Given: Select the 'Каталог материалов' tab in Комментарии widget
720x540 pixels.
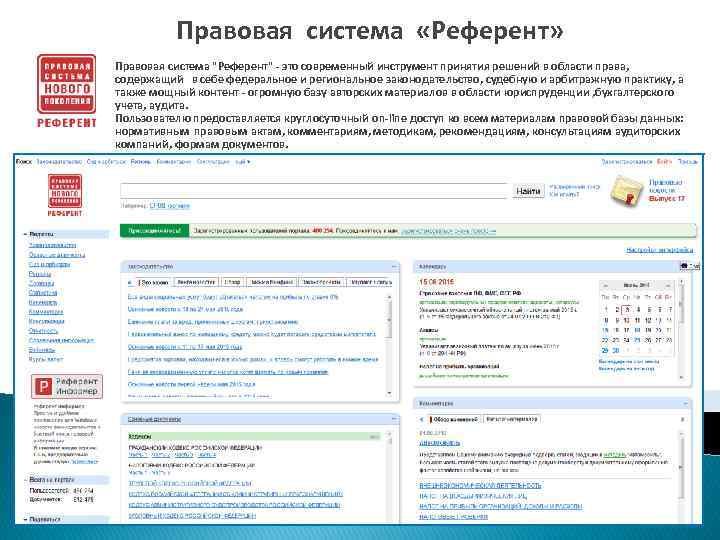Looking at the screenshot, I should coord(512,419).
